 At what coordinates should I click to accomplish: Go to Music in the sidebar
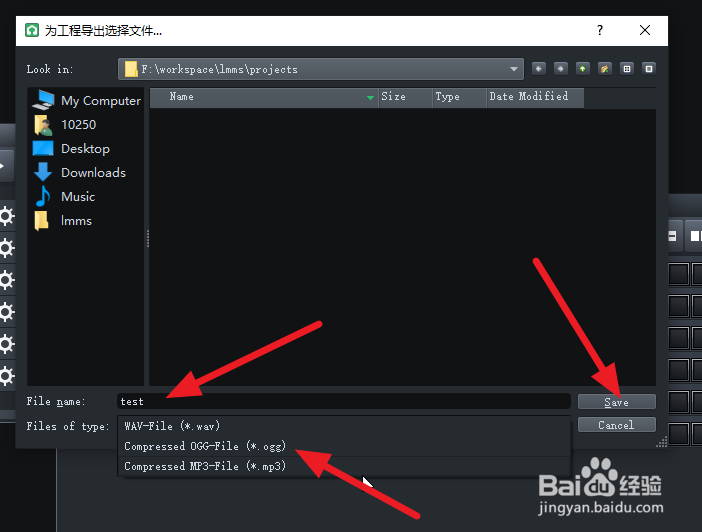(x=64, y=197)
